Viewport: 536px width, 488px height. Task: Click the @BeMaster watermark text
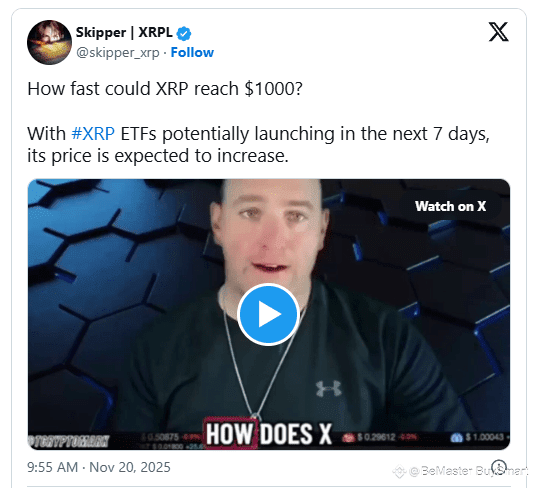pyautogui.click(x=468, y=471)
